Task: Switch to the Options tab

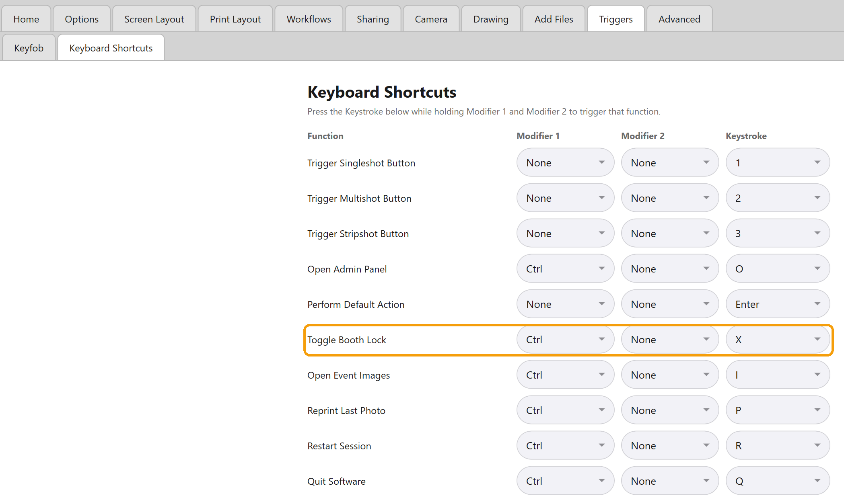Action: click(x=82, y=19)
